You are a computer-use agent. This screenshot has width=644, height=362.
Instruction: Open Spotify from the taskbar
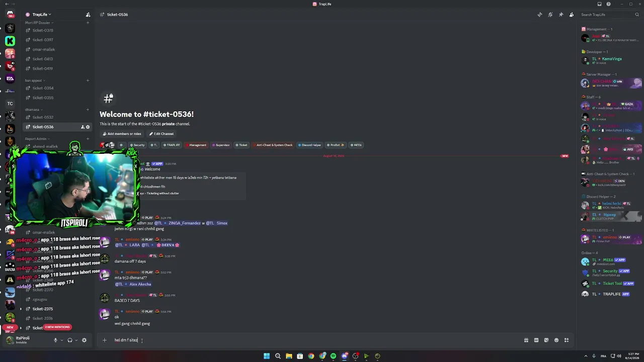[x=333, y=356]
